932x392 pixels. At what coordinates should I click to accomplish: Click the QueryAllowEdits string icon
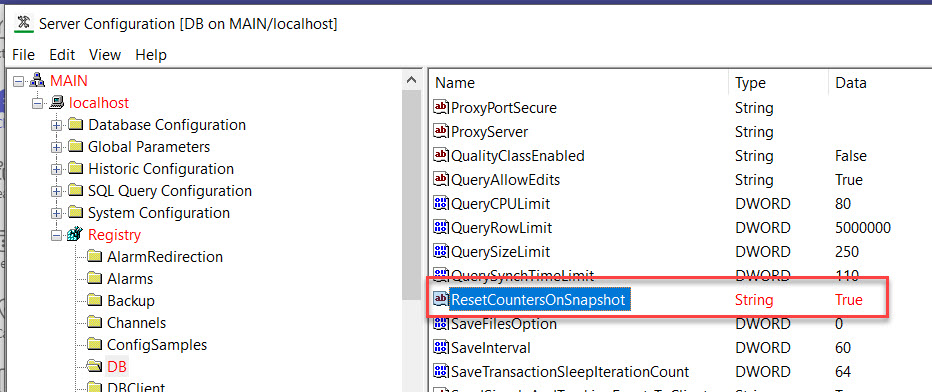click(441, 179)
